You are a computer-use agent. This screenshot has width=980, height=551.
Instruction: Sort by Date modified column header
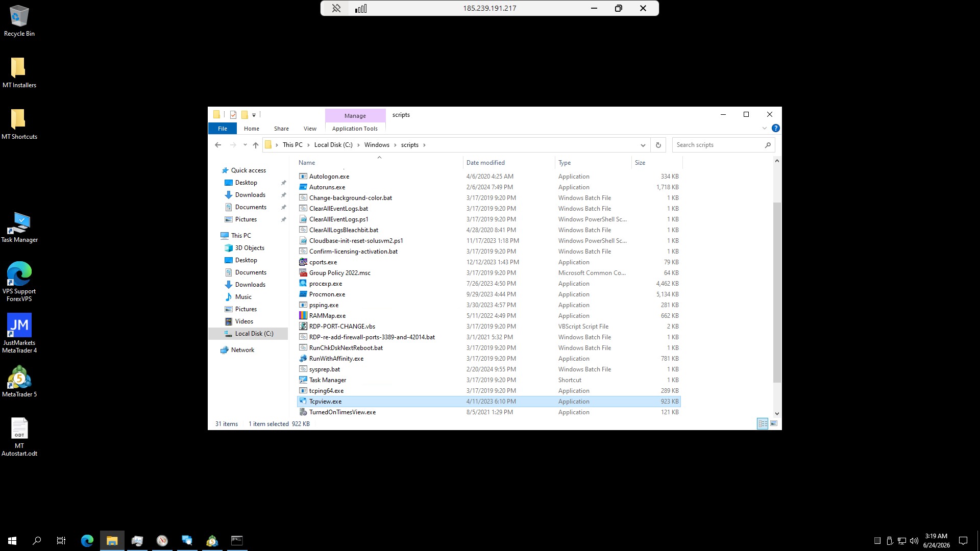pos(509,163)
